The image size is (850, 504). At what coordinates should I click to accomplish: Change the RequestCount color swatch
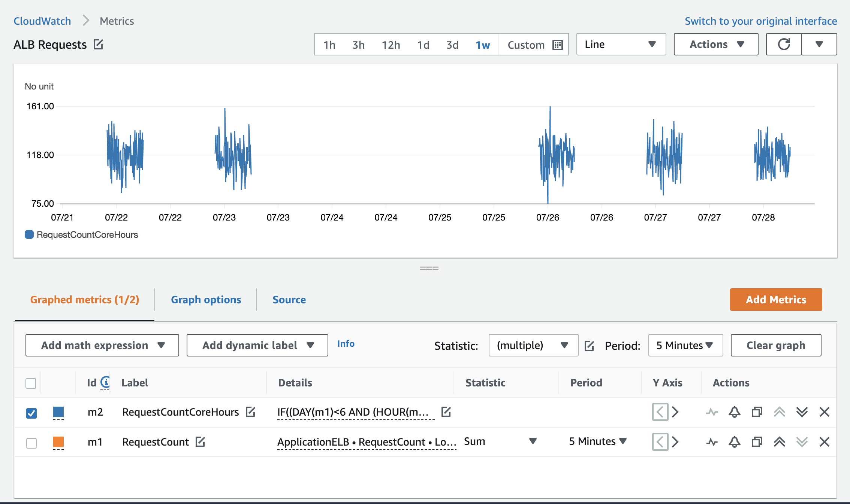[x=58, y=442]
